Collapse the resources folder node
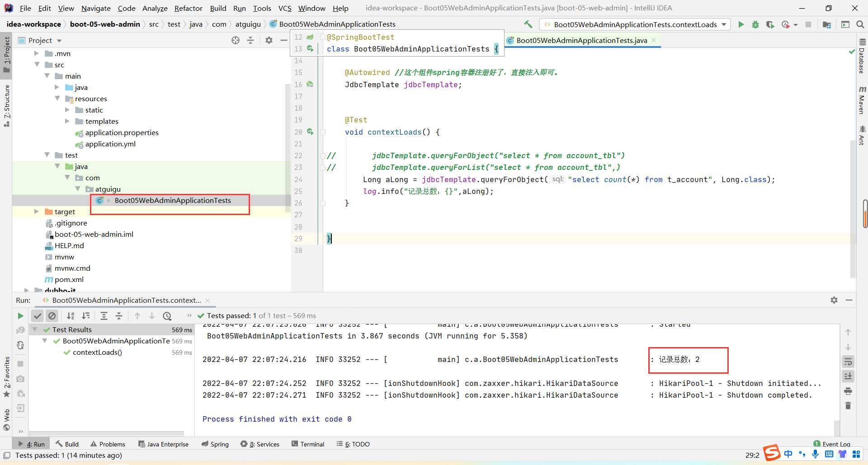The image size is (868, 465). click(57, 99)
